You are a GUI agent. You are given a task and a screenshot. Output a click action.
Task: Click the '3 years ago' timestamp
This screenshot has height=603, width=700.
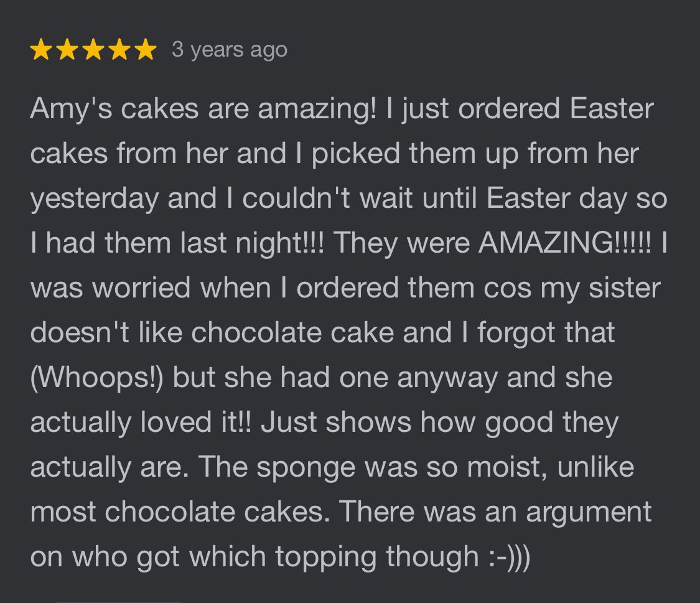(229, 50)
